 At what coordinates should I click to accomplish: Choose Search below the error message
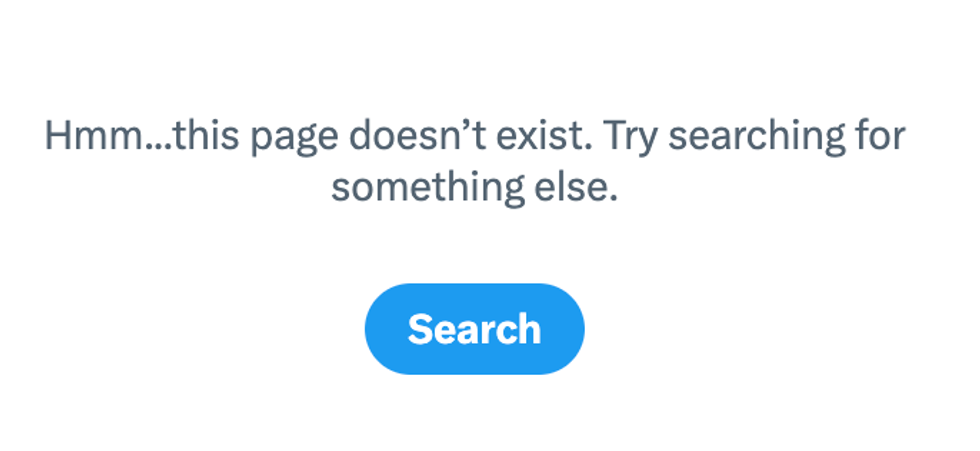[x=474, y=329]
